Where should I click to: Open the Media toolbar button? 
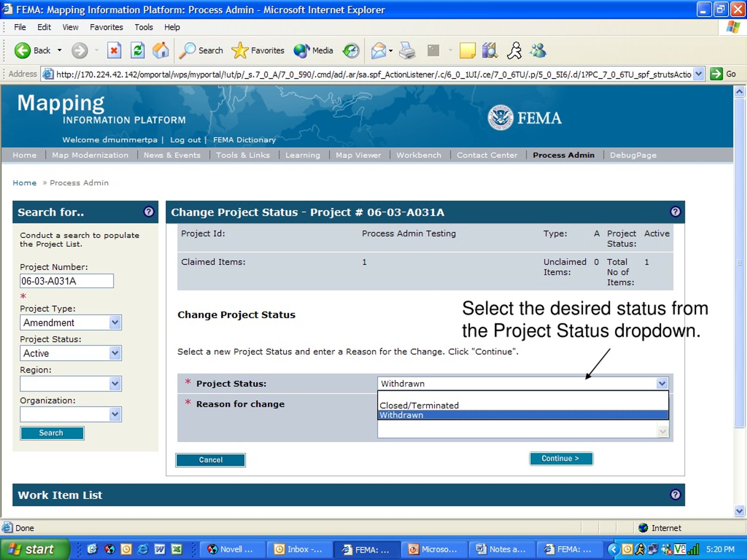(313, 51)
